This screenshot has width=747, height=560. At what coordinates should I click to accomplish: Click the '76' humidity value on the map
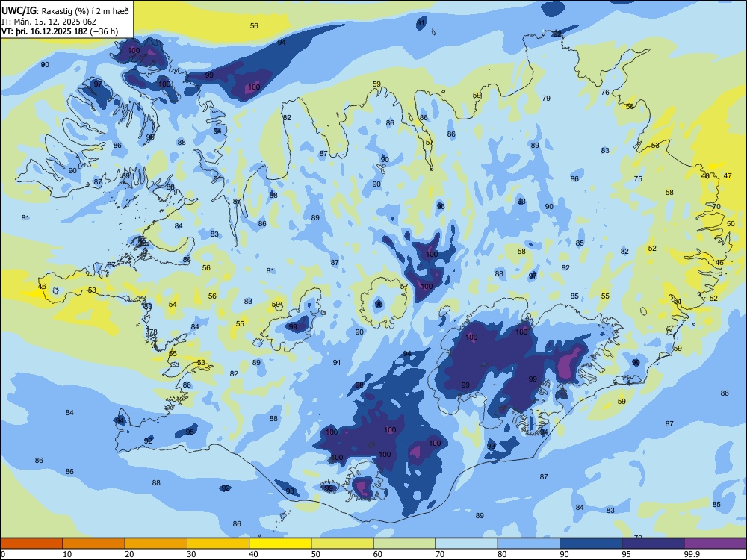(x=605, y=92)
